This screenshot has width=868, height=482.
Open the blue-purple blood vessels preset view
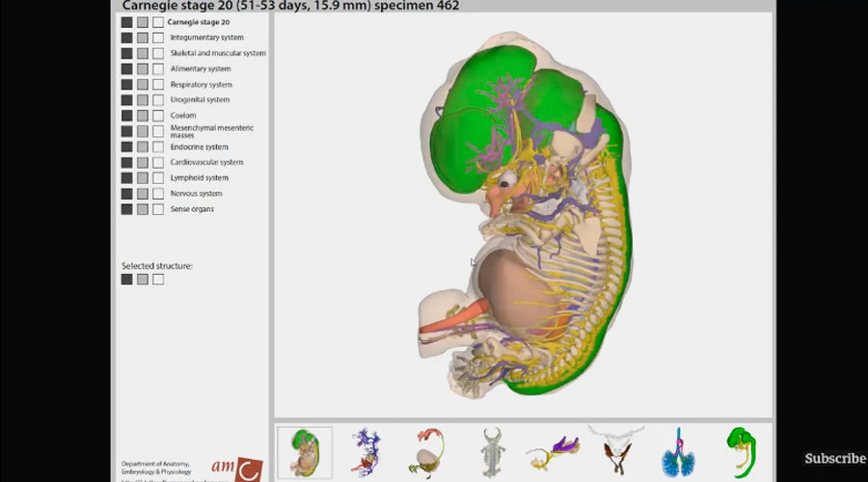tap(366, 452)
